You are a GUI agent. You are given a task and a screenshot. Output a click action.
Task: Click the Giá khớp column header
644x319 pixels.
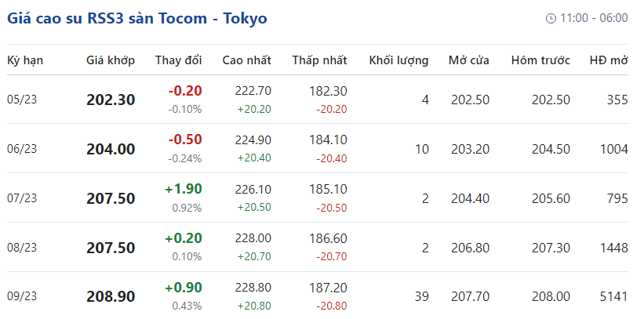[111, 60]
